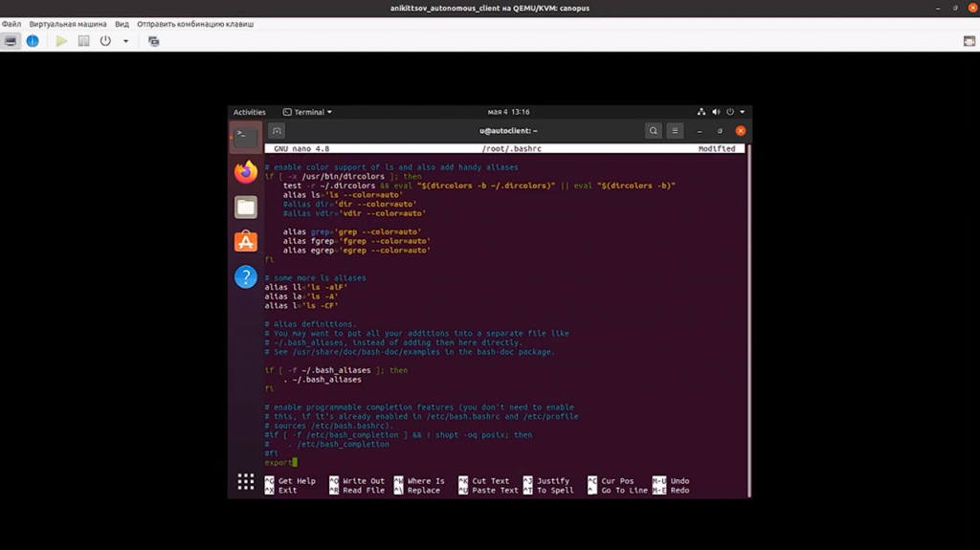980x550 pixels.
Task: Open Help from the dock
Action: click(x=246, y=276)
